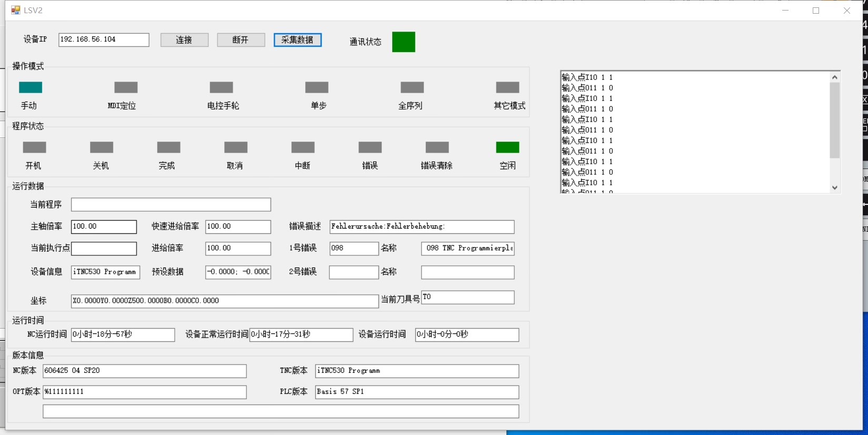Click the 设备运行时间 field
The width and height of the screenshot is (868, 435).
[x=467, y=335]
